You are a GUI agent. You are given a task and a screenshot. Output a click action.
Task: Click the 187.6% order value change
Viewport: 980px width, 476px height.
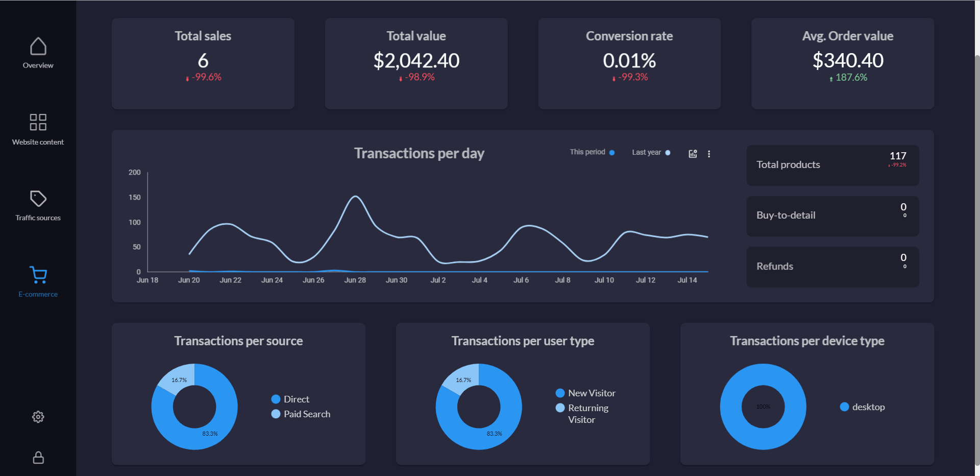point(848,77)
